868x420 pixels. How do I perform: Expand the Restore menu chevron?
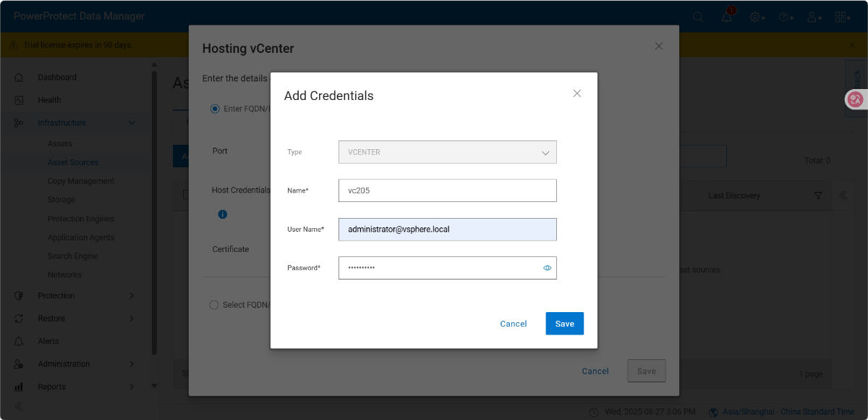(132, 319)
